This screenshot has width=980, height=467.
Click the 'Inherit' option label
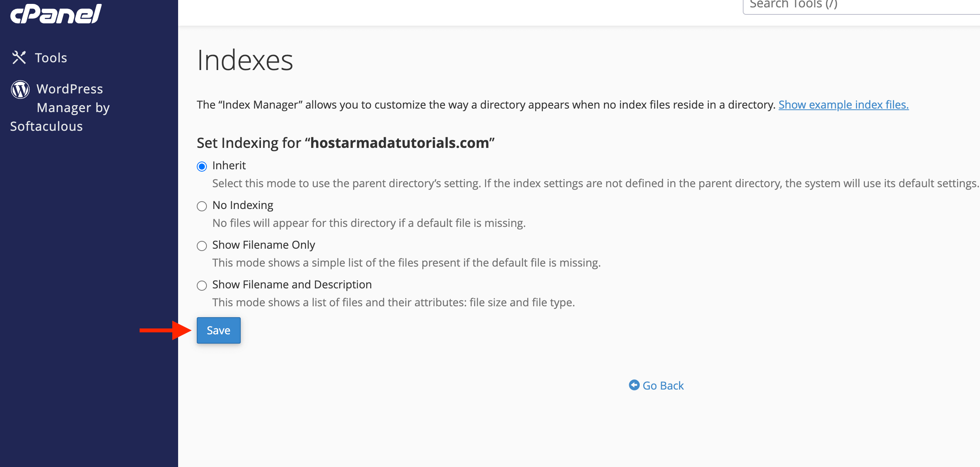pyautogui.click(x=229, y=165)
